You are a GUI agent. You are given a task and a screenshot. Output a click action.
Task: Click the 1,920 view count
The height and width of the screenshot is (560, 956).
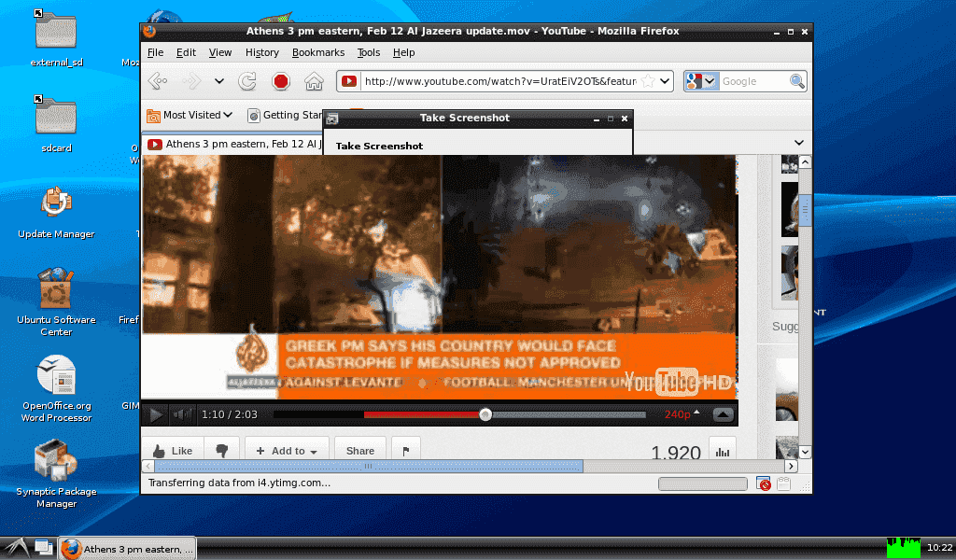676,453
